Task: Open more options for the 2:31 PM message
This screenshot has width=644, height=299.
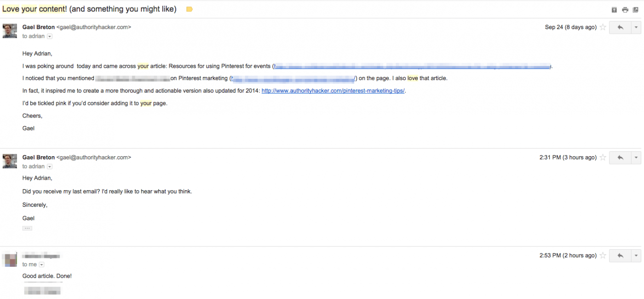Action: (636, 158)
